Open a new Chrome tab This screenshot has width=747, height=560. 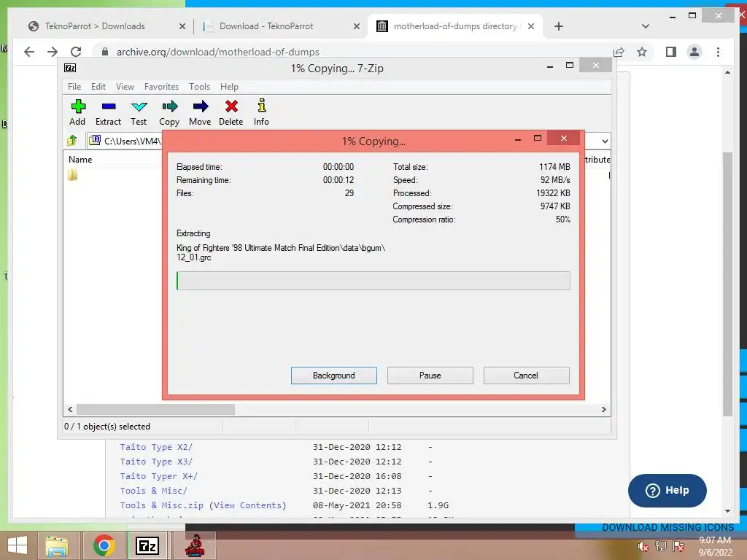click(x=559, y=26)
